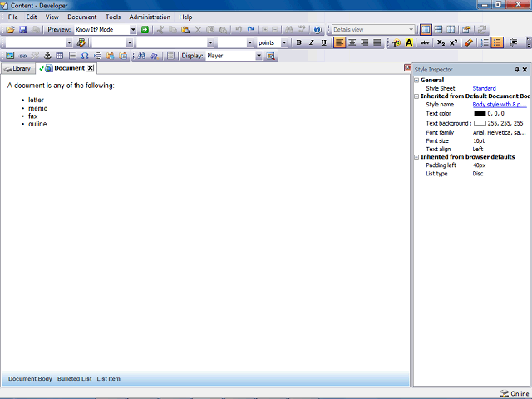Viewport: 532px width, 399px height.
Task: Click the preview icon next to Display dropdown
Action: (x=270, y=56)
